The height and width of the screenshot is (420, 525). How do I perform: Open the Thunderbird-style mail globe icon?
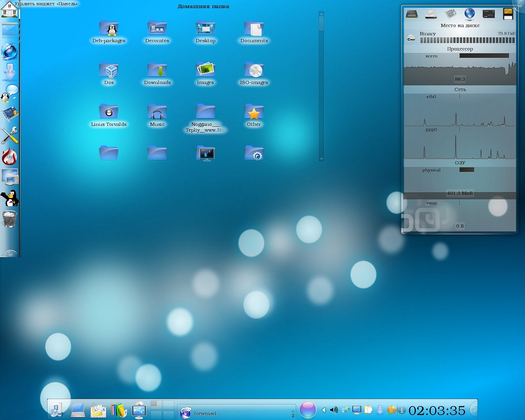coord(9,52)
